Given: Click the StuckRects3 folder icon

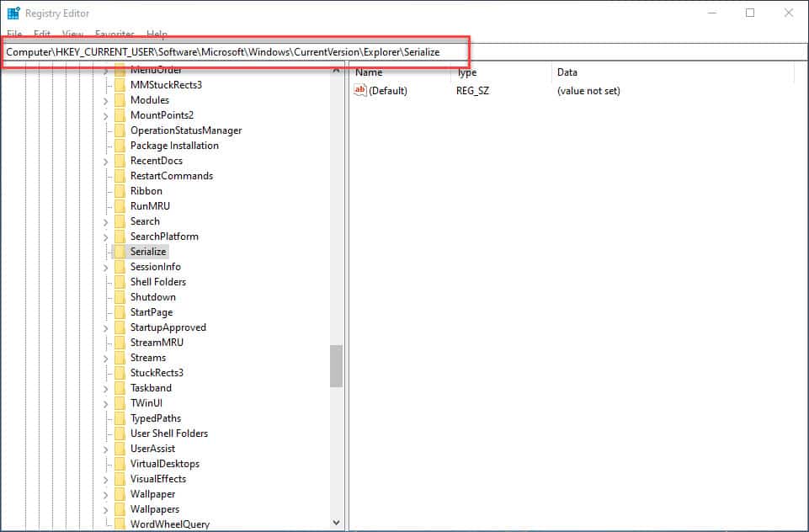Looking at the screenshot, I should pyautogui.click(x=120, y=373).
